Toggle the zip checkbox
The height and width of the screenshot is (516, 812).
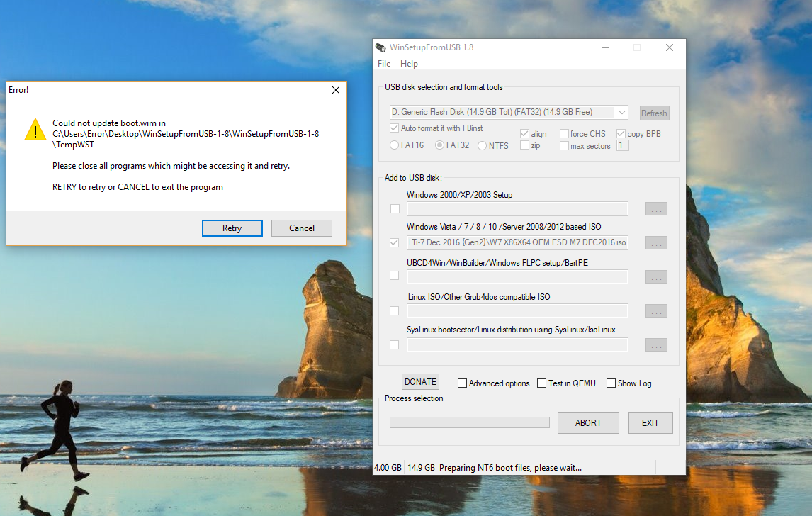point(524,145)
